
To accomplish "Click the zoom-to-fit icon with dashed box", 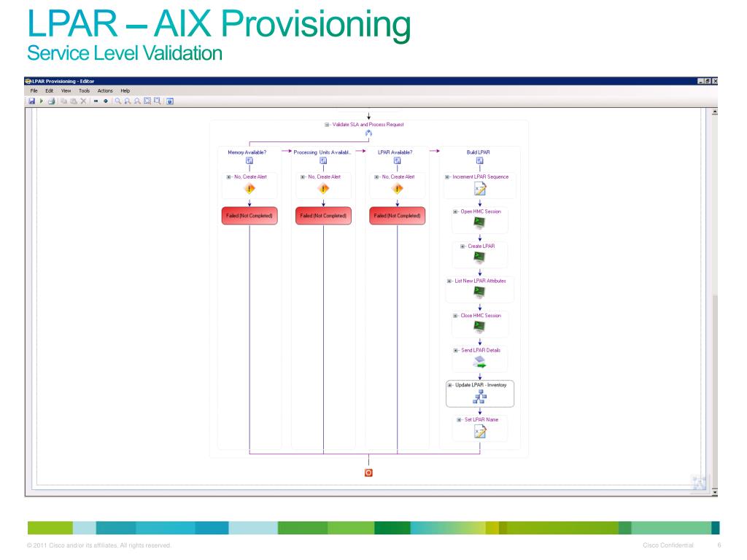I will point(147,101).
